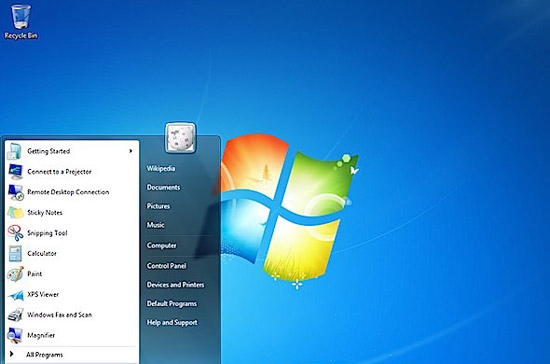Open Computer from Start menu
550x364 pixels.
pos(161,245)
